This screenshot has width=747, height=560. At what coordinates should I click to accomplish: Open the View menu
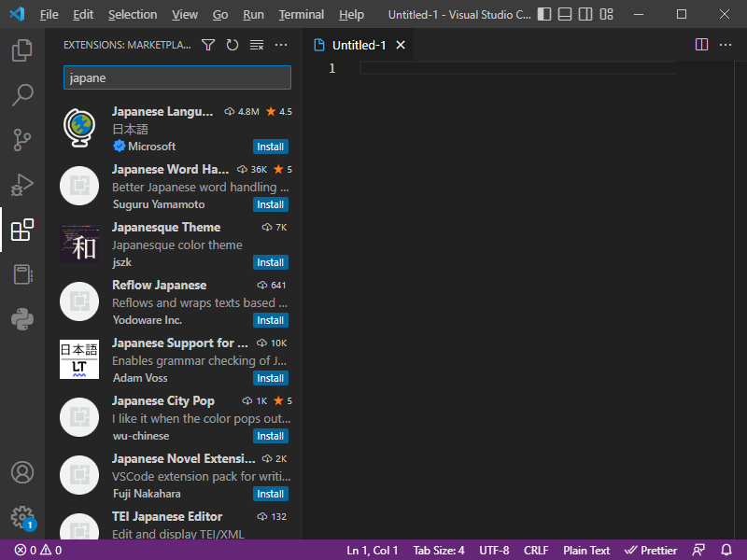(185, 15)
